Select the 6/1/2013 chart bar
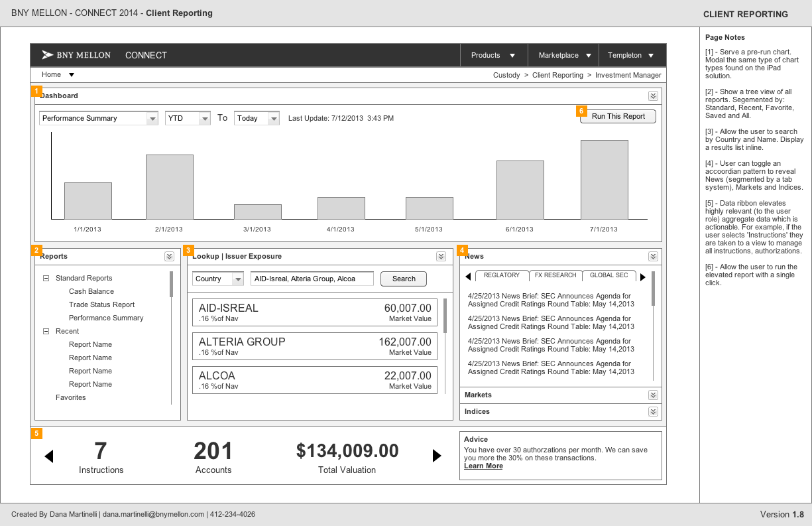The image size is (812, 526). (520, 190)
